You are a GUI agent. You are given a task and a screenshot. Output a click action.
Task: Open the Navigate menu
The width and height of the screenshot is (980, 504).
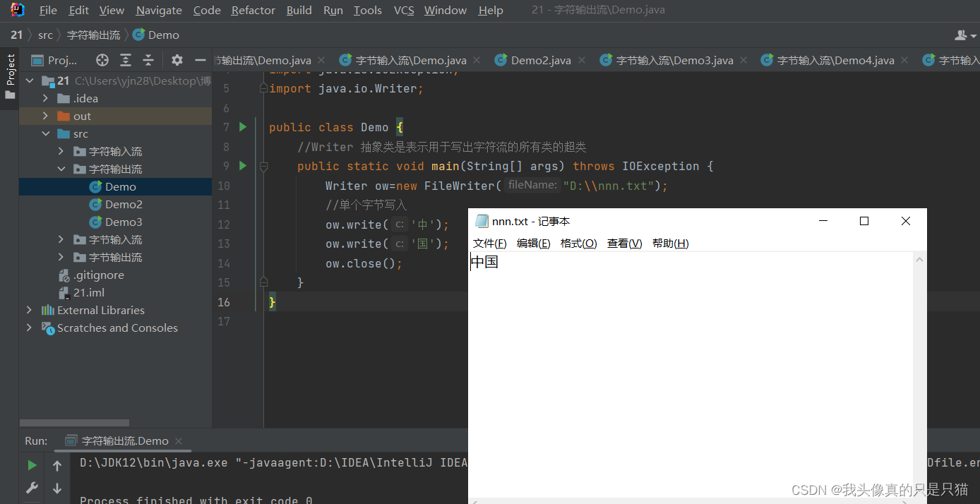pyautogui.click(x=159, y=10)
